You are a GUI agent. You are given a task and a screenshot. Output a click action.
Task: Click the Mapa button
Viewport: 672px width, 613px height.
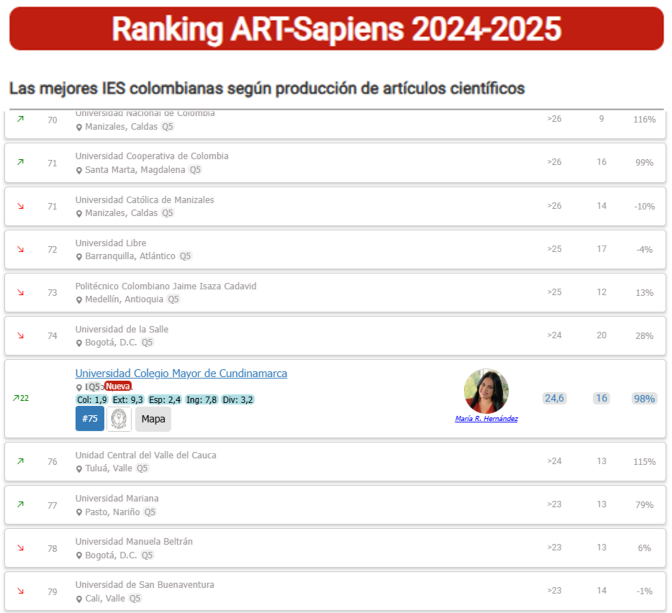click(x=153, y=419)
